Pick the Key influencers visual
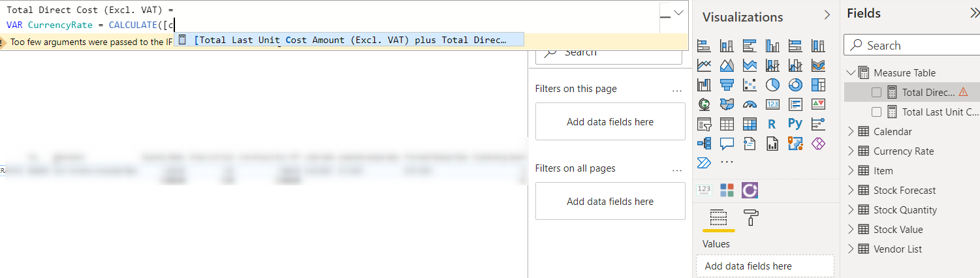The image size is (980, 278). pyautogui.click(x=818, y=124)
